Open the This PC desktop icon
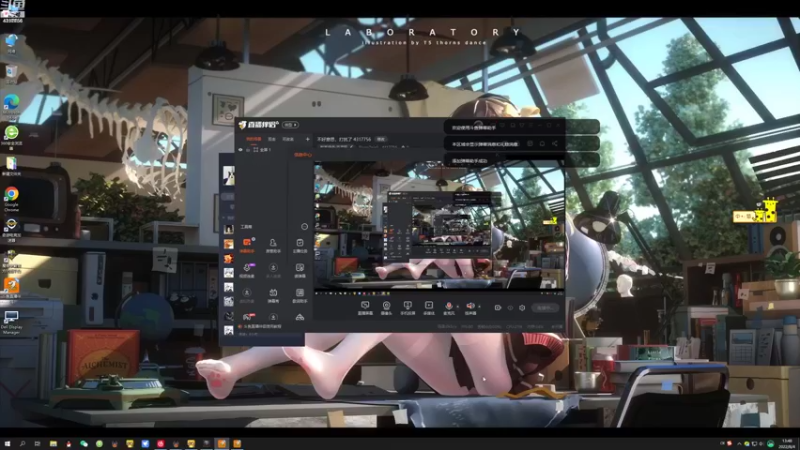The width and height of the screenshot is (800, 450). point(11,44)
